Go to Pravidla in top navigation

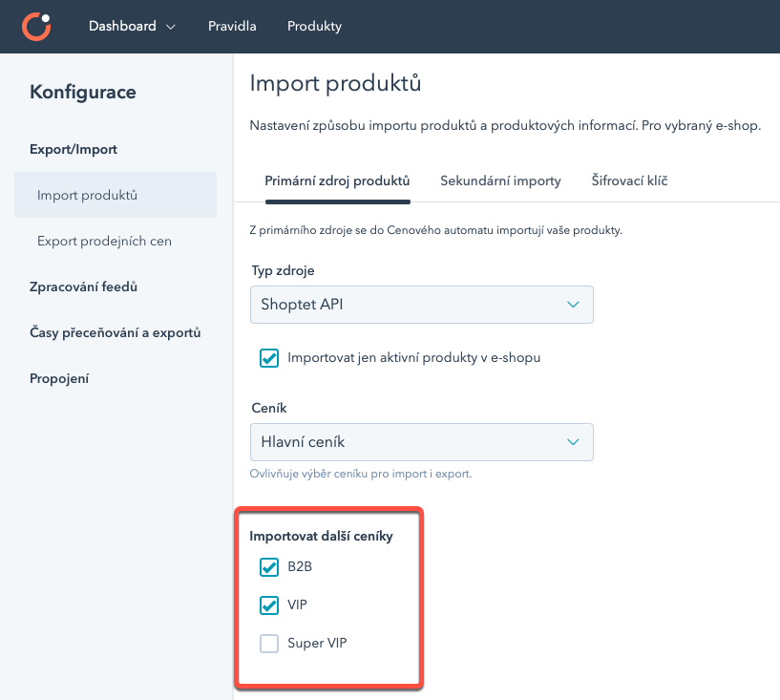(232, 26)
